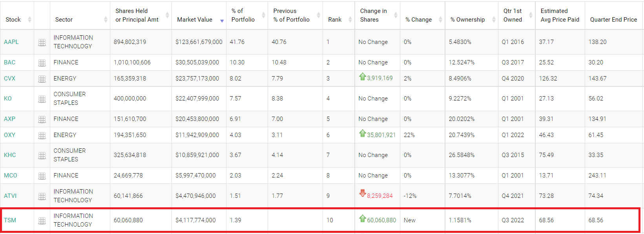Open the MCO ticker link

click(x=11, y=175)
